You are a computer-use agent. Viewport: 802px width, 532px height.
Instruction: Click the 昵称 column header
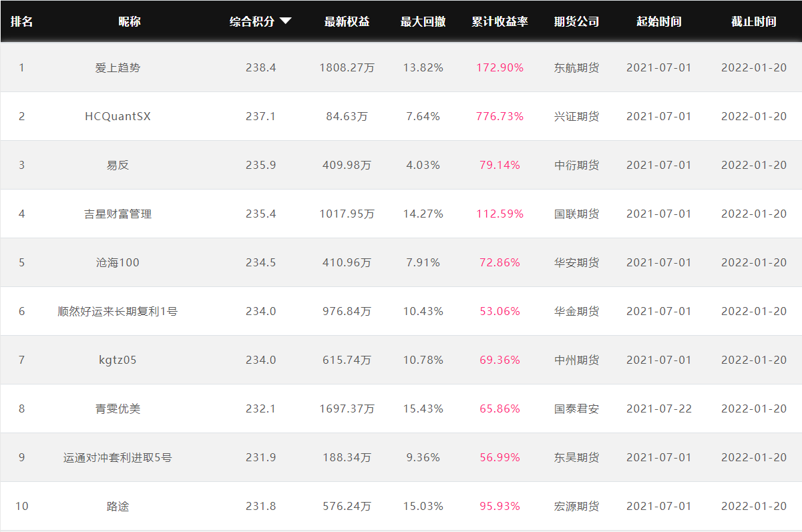point(130,21)
